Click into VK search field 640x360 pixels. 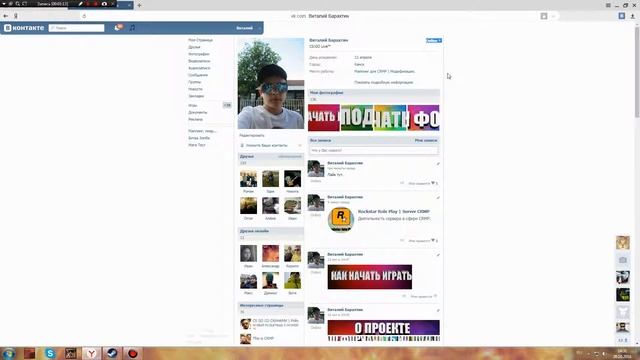tap(76, 28)
